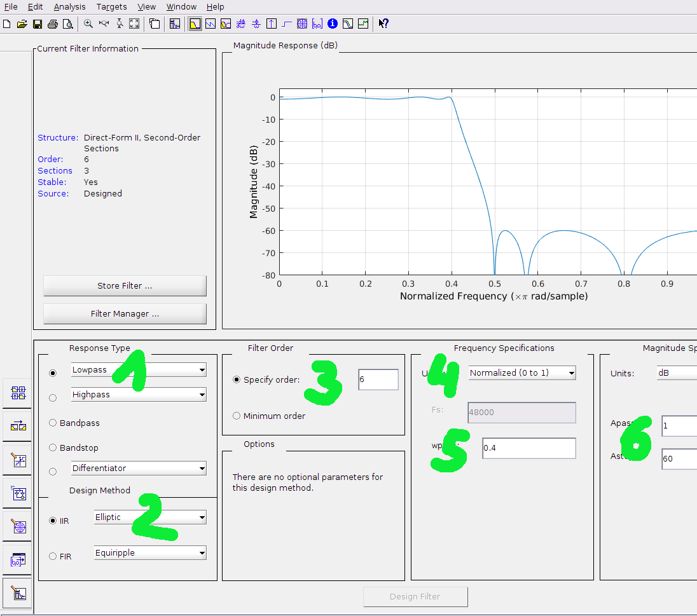Choose the Minimum order option
Viewport: 697px width, 616px height.
pyautogui.click(x=237, y=416)
